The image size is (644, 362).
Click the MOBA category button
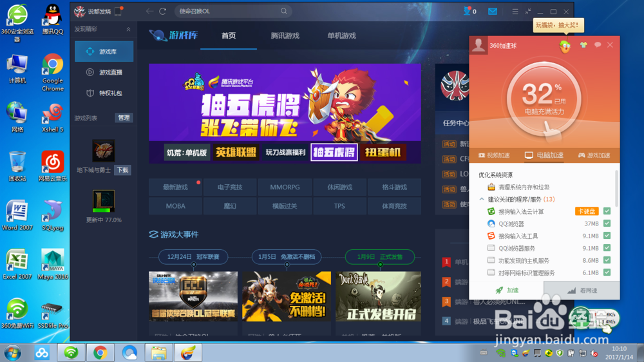coord(175,206)
